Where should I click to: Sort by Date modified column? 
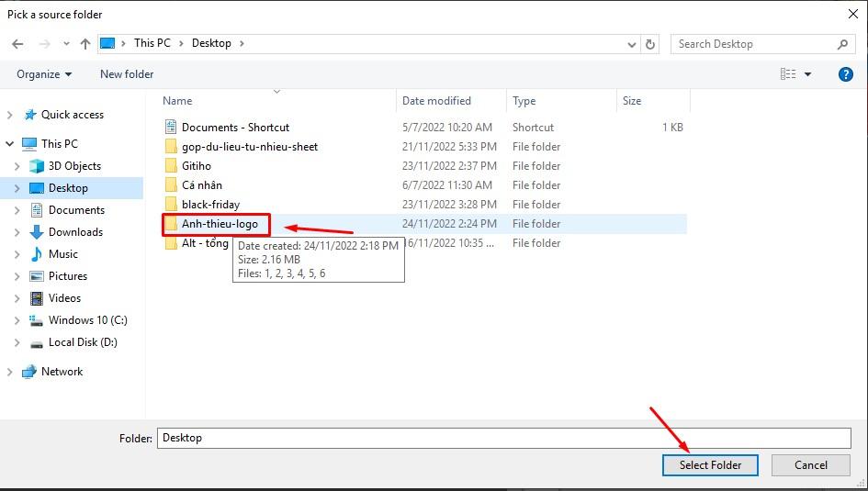click(x=436, y=101)
